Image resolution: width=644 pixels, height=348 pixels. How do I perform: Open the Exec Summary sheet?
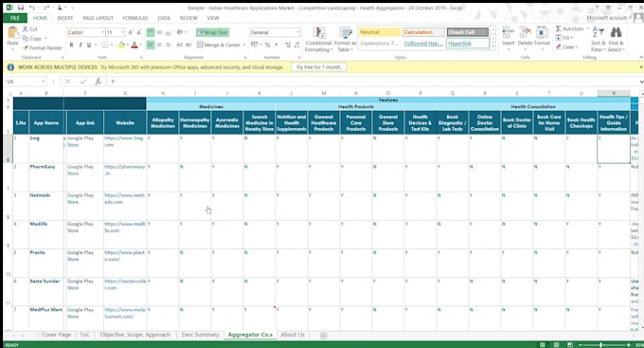point(200,335)
